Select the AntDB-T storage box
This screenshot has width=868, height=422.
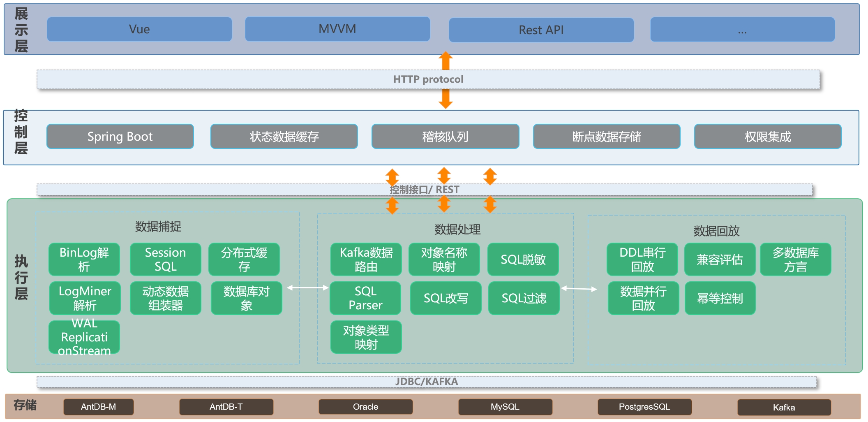coord(226,407)
